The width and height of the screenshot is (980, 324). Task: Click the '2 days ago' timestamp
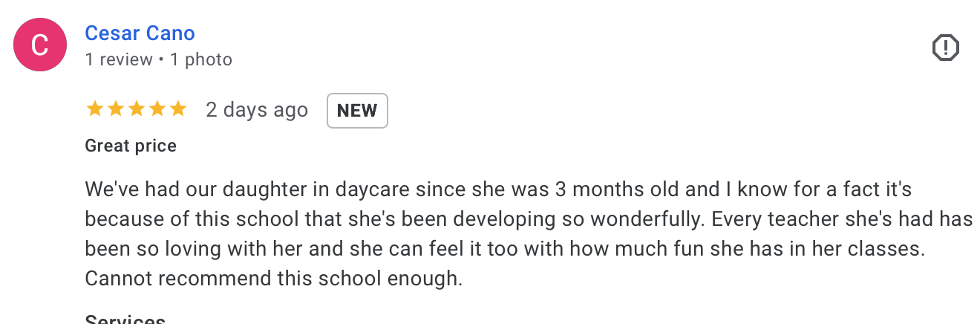pos(257,110)
